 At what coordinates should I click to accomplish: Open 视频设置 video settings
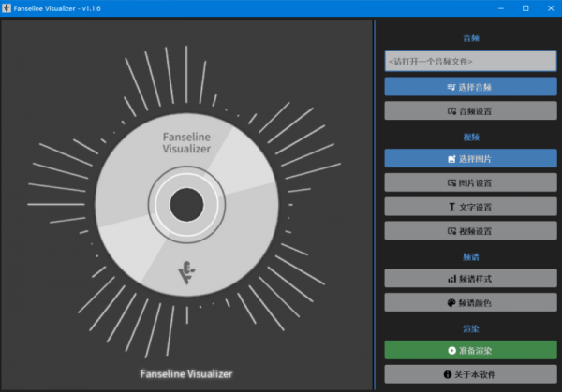(x=470, y=230)
